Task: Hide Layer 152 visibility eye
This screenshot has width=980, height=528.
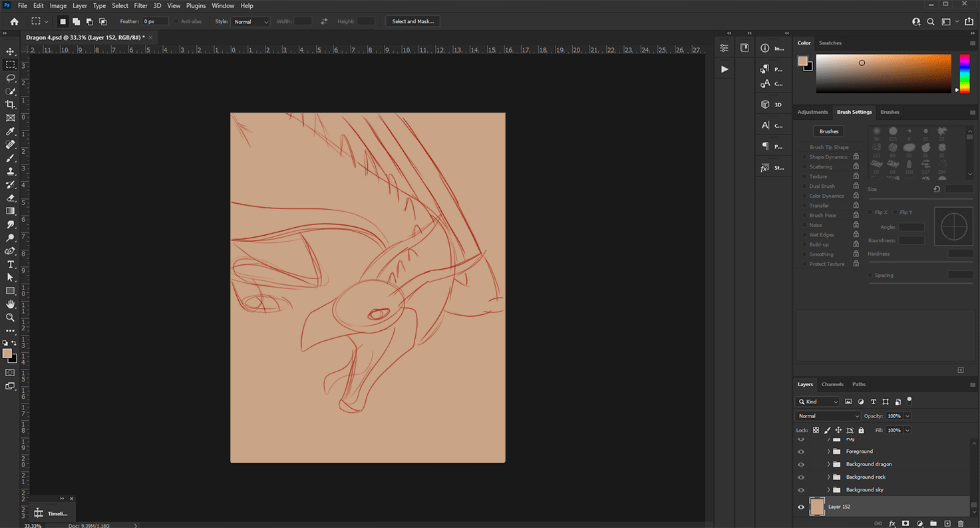Action: point(801,507)
